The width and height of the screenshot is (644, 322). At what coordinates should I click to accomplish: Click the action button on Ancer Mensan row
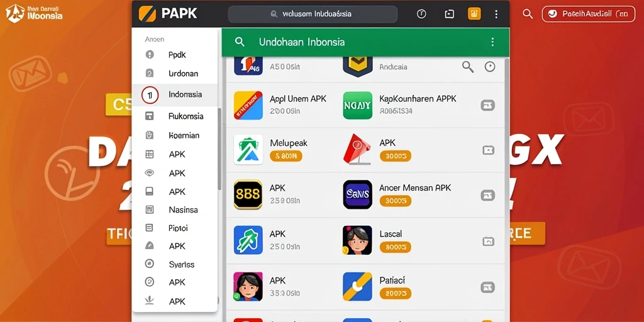coord(487,195)
